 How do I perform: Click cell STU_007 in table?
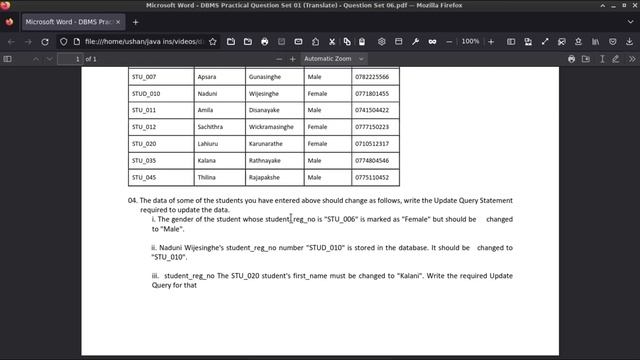(x=144, y=77)
